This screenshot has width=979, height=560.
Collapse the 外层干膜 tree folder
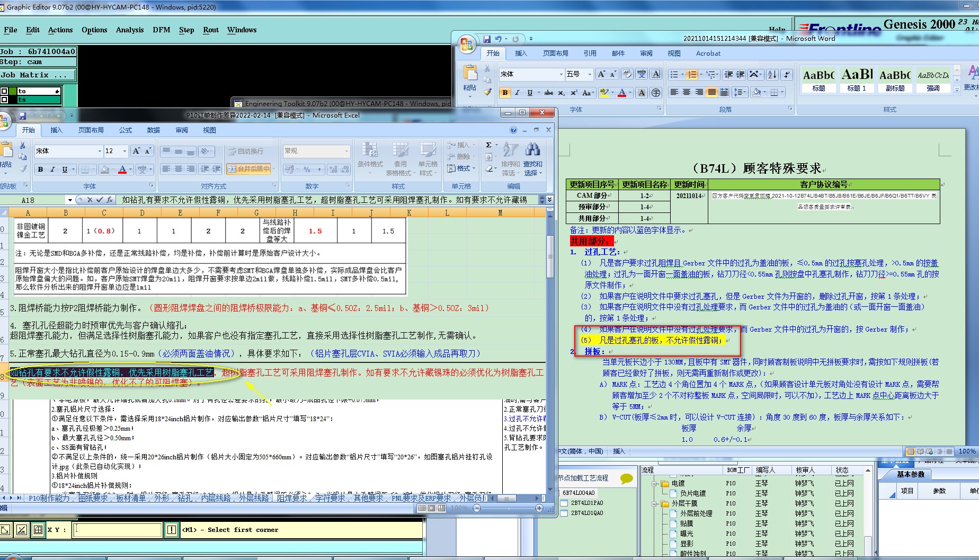(x=654, y=503)
